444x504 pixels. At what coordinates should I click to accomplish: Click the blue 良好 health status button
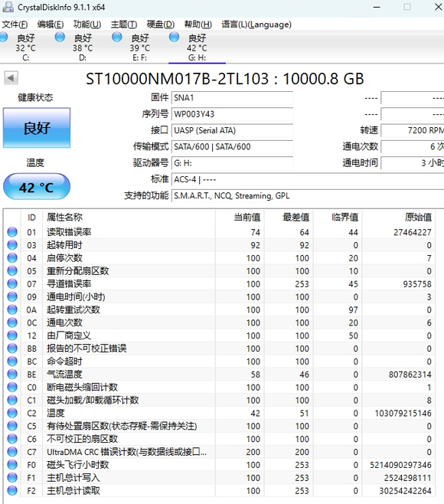[37, 128]
